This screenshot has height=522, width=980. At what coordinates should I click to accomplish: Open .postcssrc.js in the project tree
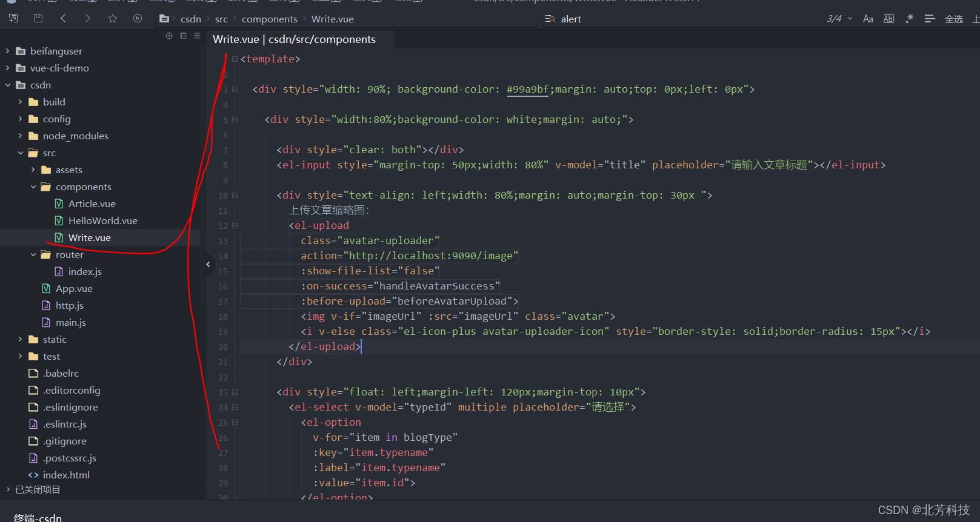(70, 458)
